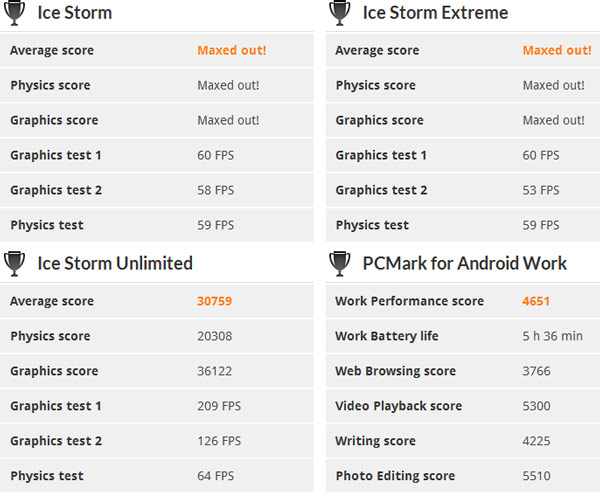This screenshot has height=492, width=600.
Task: Click the Work Battery life label
Action: pyautogui.click(x=387, y=336)
